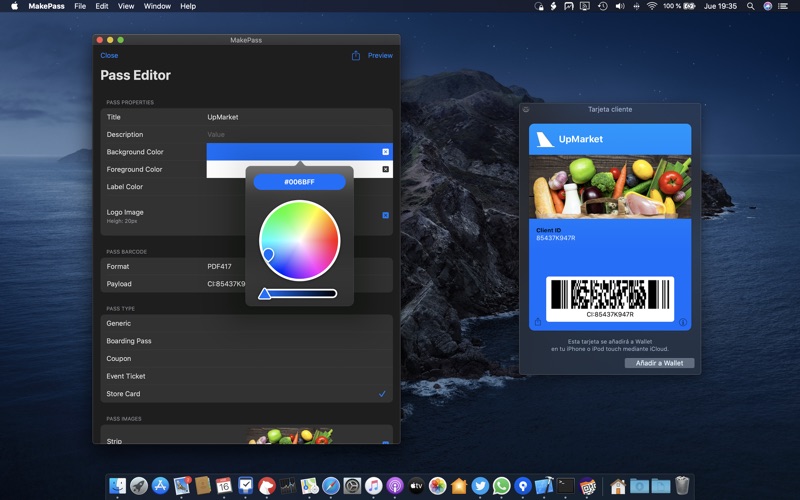The width and height of the screenshot is (800, 500).
Task: Click the Title field containing UpMarket
Action: 299,117
